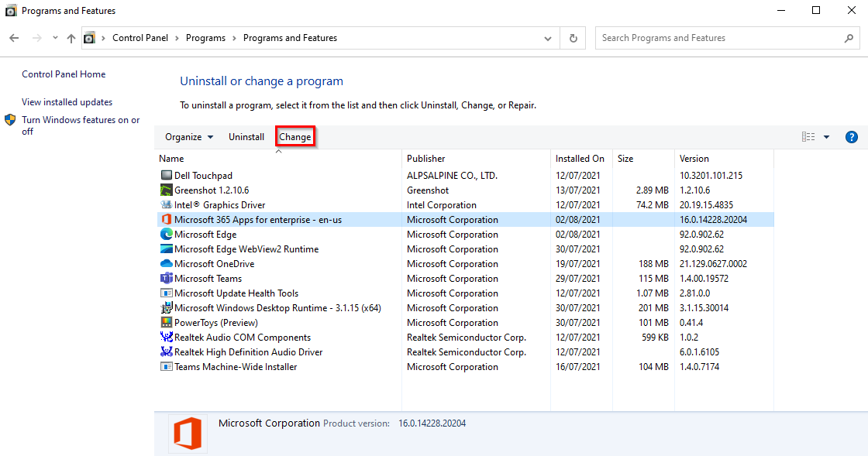Image resolution: width=868 pixels, height=456 pixels.
Task: Click the Greenshot publisher cell
Action: point(428,190)
